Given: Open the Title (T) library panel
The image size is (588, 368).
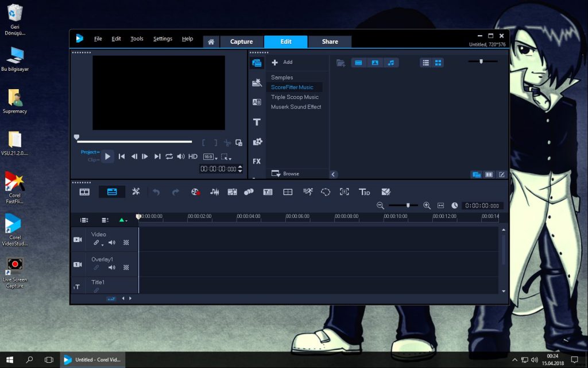Looking at the screenshot, I should tap(257, 122).
